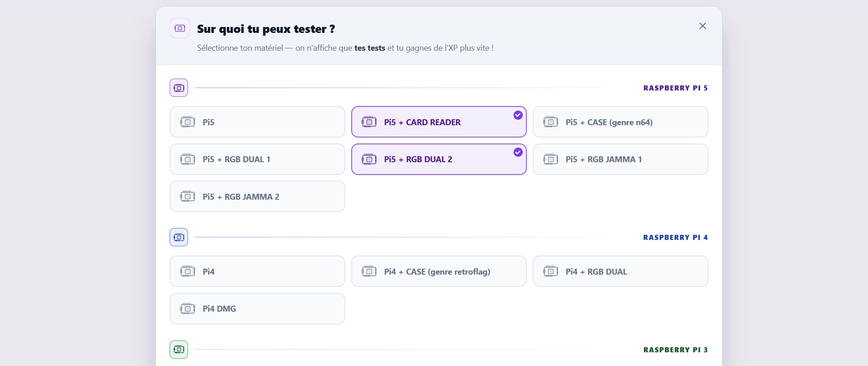Deselect the Pi5 + RGB DUAL 2 checkmark
Screen dimensions: 868x366
pos(518,152)
